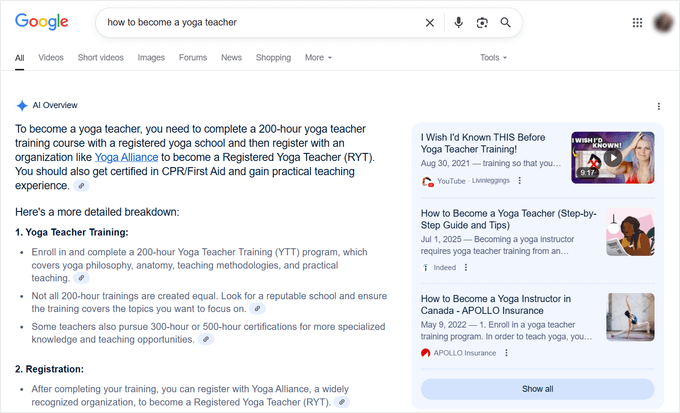Screen dimensions: 680x413
Task: Click the APOLLO Insurance favicon
Action: pos(425,353)
